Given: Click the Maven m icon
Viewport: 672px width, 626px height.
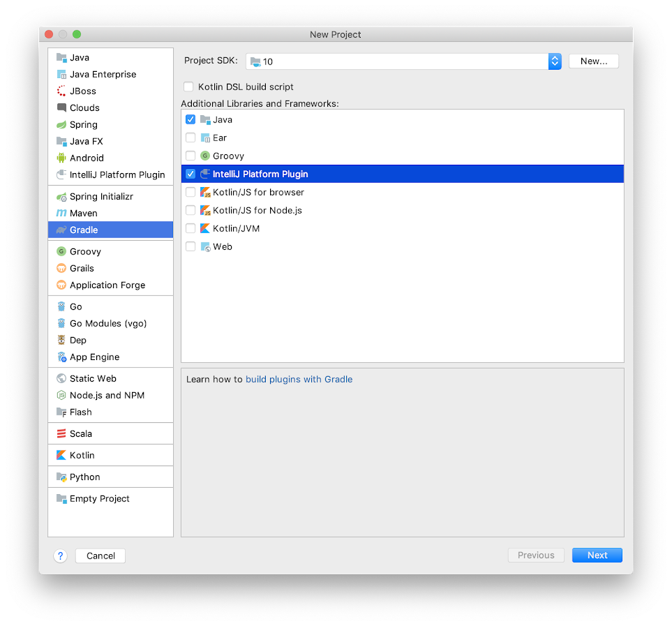Looking at the screenshot, I should pos(61,213).
